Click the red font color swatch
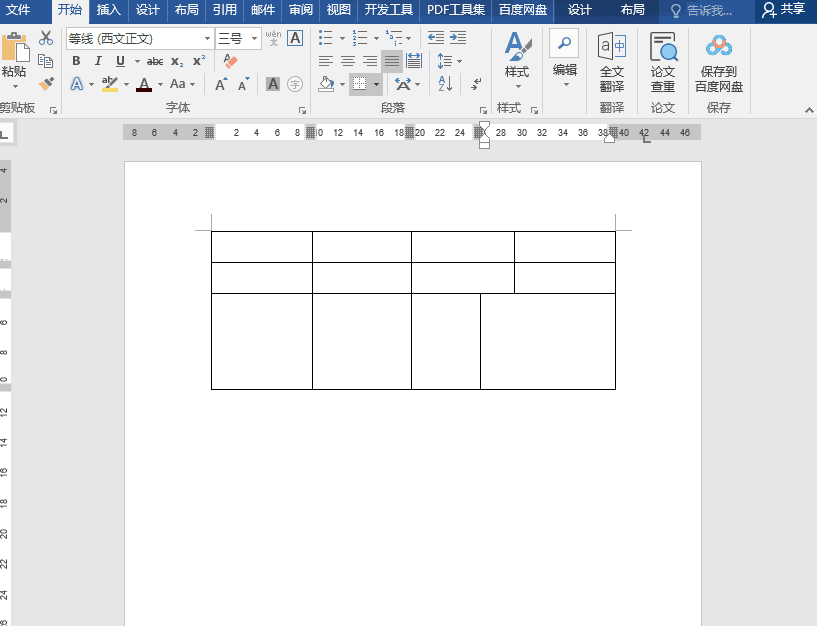The width and height of the screenshot is (817, 626). coord(144,85)
